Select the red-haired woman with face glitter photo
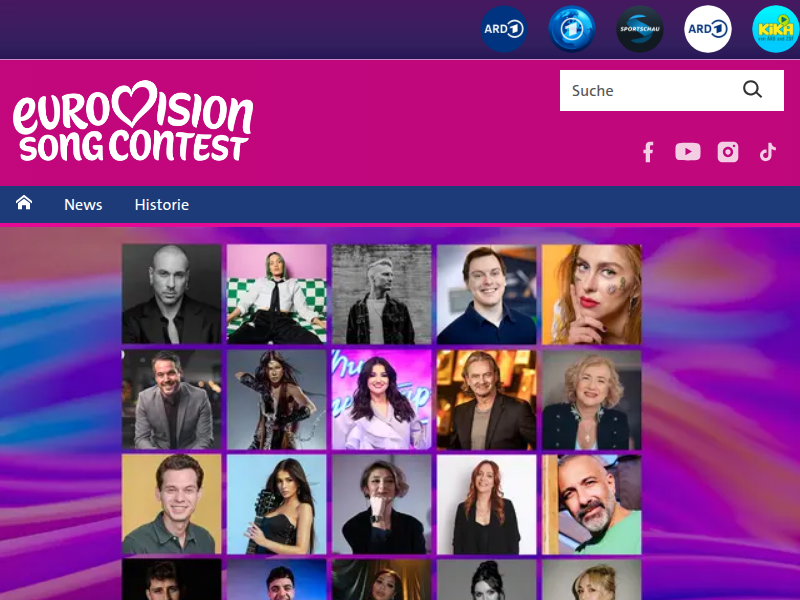800x600 pixels. click(x=592, y=294)
